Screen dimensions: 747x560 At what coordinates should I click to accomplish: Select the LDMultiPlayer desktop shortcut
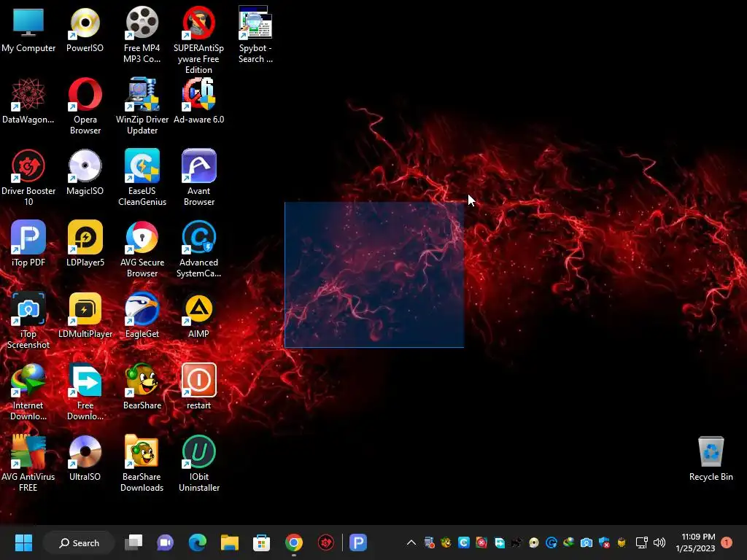pyautogui.click(x=85, y=315)
